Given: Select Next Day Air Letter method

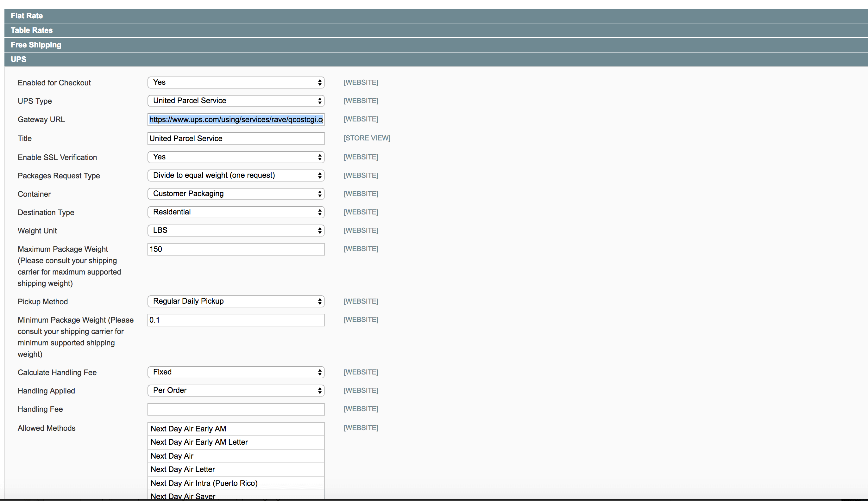Looking at the screenshot, I should pyautogui.click(x=236, y=469).
